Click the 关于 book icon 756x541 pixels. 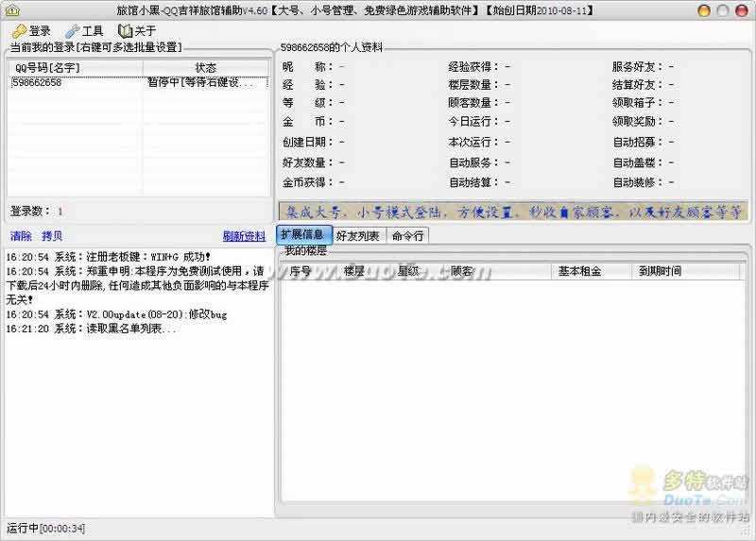coord(125,31)
